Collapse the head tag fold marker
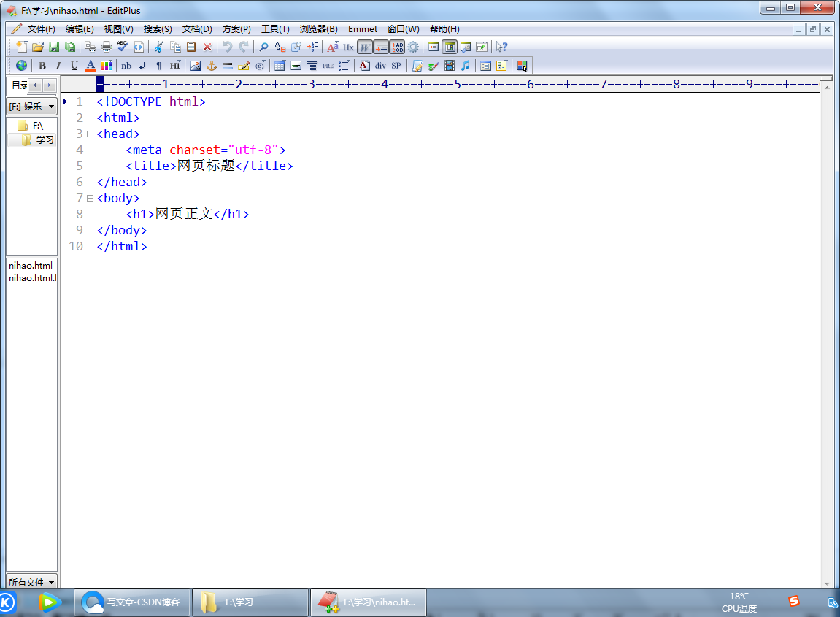Viewport: 840px width, 617px height. 90,134
